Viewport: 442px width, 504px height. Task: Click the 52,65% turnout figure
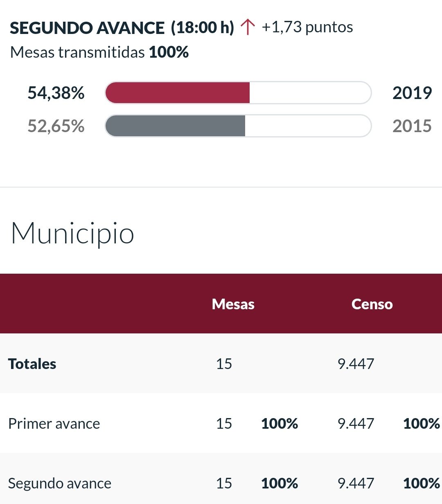click(x=56, y=126)
